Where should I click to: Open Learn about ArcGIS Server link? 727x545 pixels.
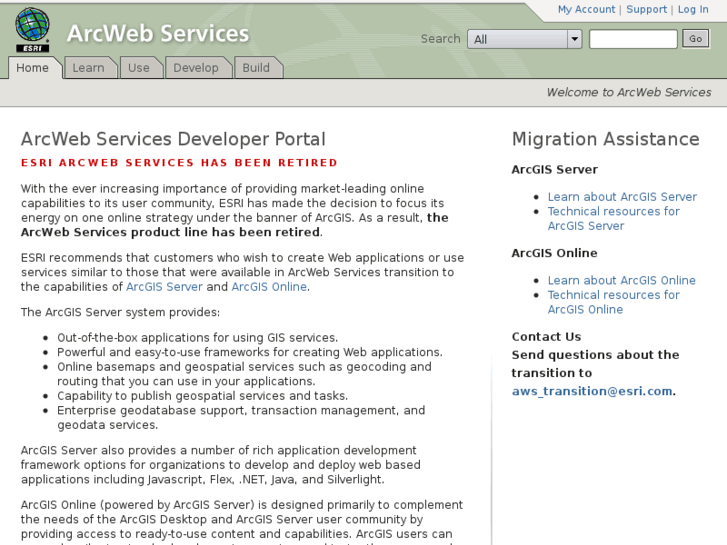click(622, 197)
